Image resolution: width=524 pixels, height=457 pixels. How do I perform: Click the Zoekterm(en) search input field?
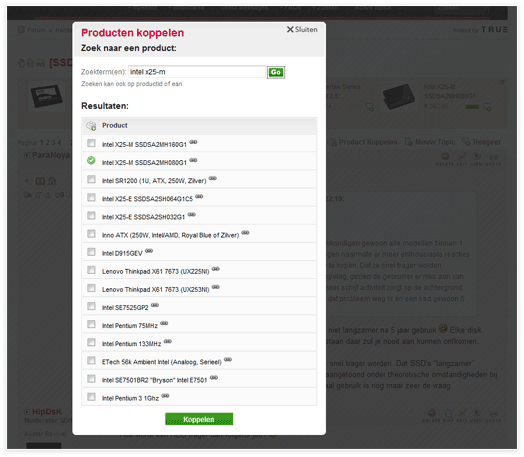(x=197, y=72)
